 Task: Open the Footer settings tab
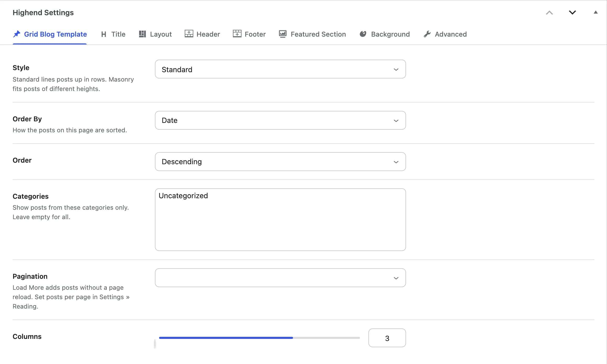coord(249,34)
